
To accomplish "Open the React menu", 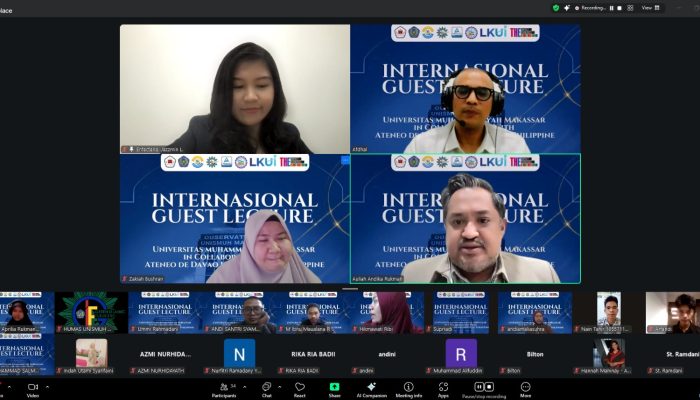I will coord(300,389).
